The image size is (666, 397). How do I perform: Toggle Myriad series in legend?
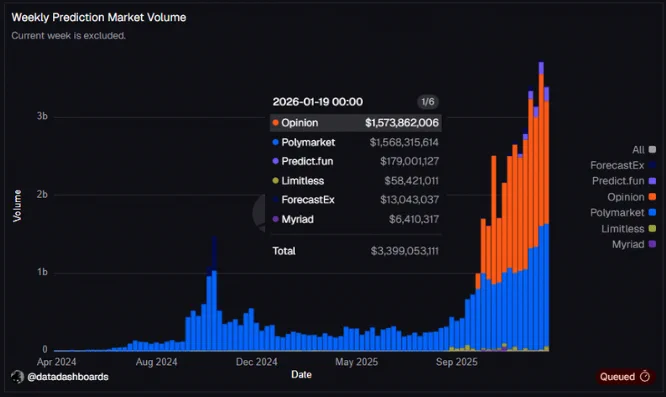pyautogui.click(x=634, y=245)
